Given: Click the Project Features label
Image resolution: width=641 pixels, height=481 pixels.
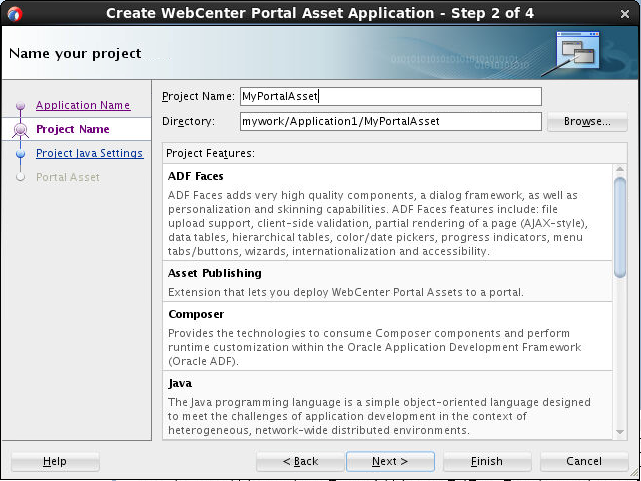Looking at the screenshot, I should point(210,153).
